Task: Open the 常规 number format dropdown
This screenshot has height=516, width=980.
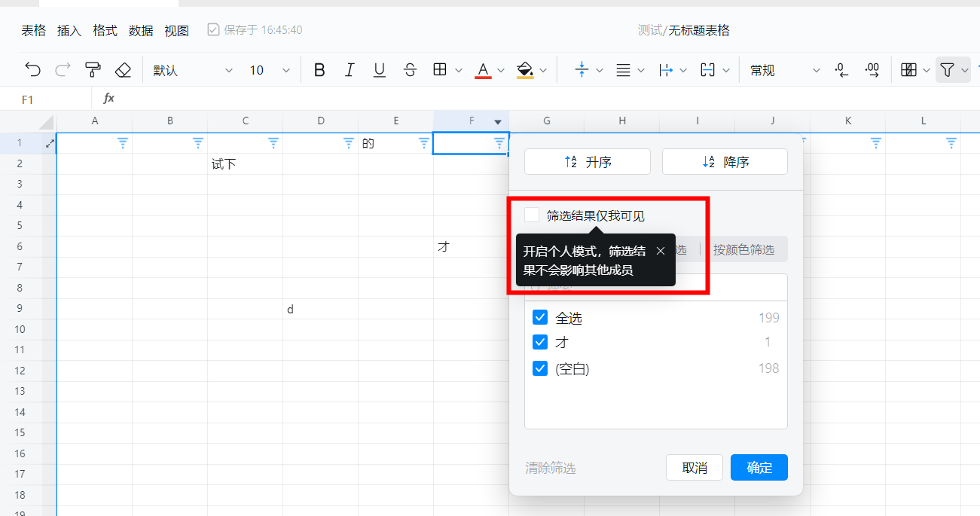Action: (x=816, y=69)
